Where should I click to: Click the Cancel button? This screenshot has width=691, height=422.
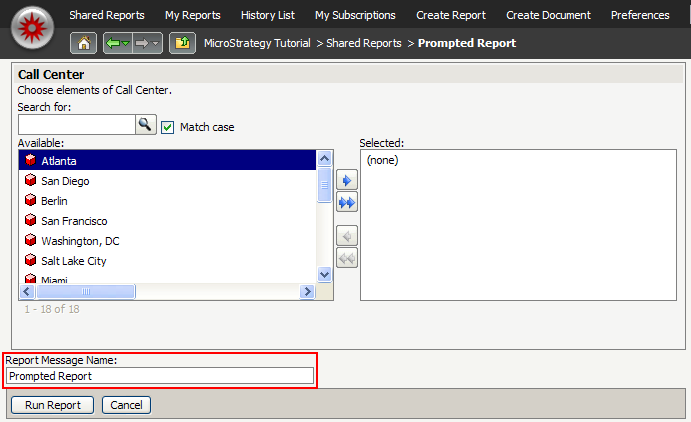[126, 405]
